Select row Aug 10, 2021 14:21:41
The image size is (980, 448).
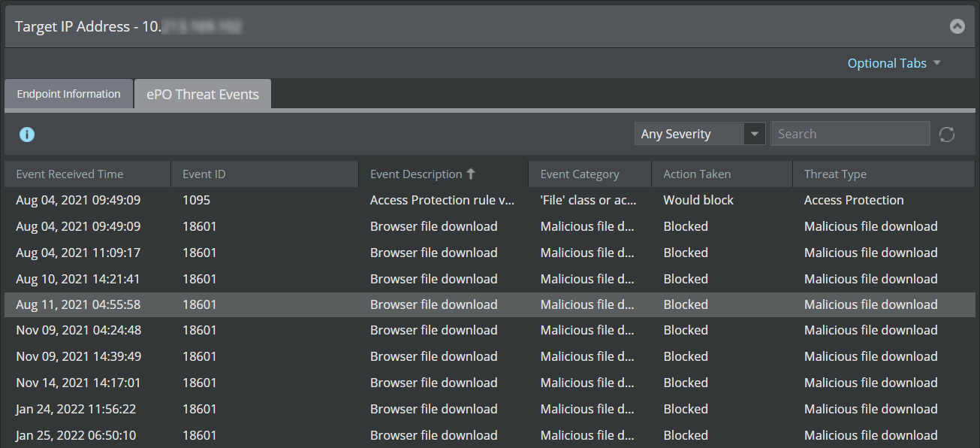tap(490, 279)
